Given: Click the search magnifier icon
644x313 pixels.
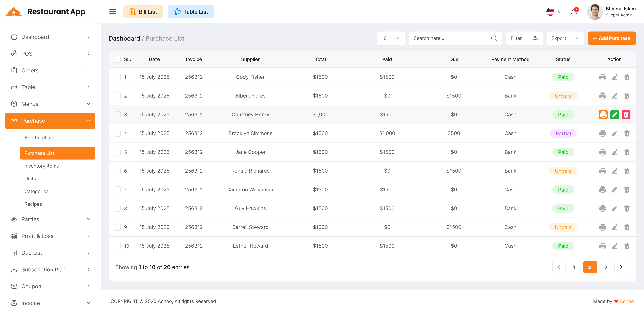Looking at the screenshot, I should (494, 38).
